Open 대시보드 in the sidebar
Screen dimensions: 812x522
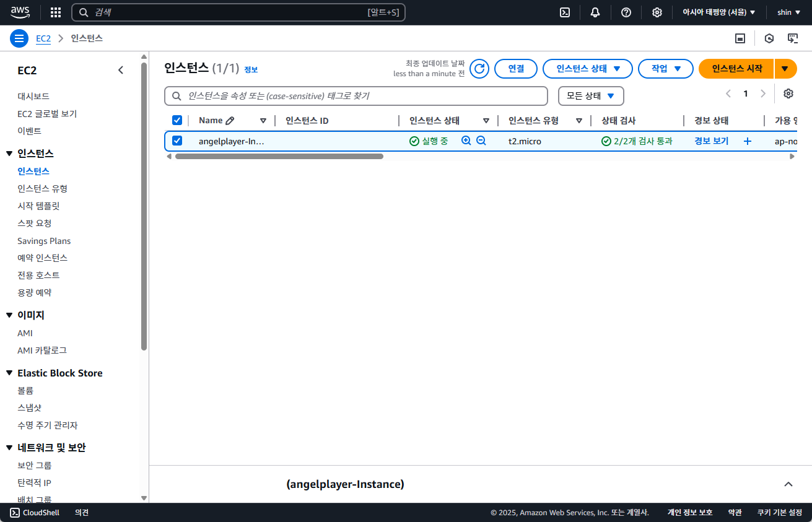point(33,96)
